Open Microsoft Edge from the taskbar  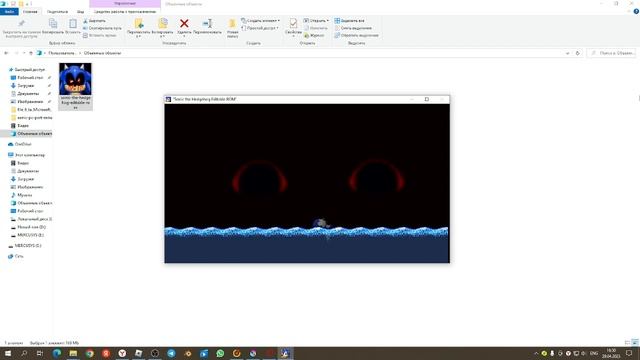tap(57, 353)
